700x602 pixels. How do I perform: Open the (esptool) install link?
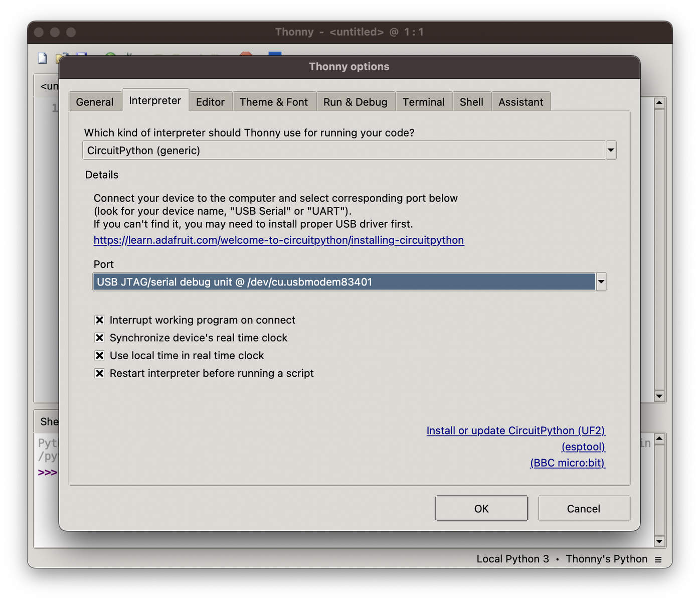583,447
